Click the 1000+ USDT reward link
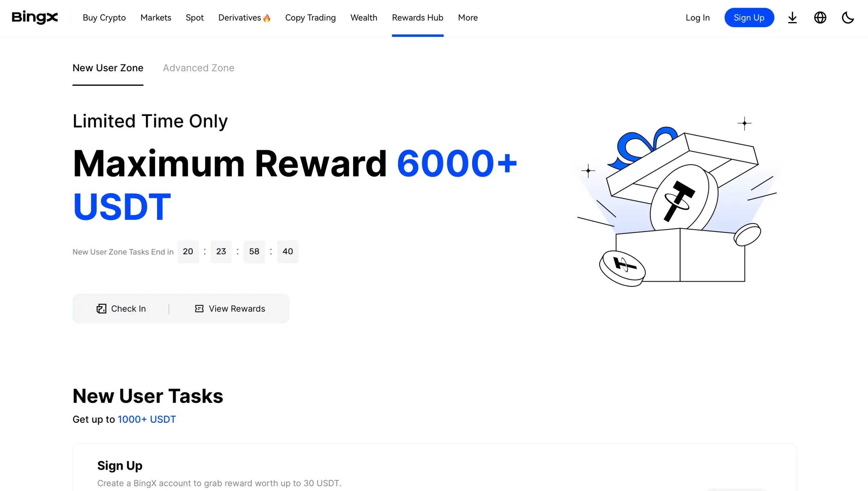This screenshot has width=868, height=491. (x=147, y=419)
